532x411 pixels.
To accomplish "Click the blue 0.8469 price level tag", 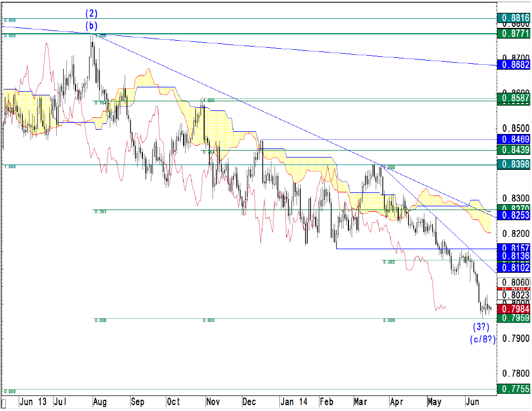I will click(x=513, y=139).
